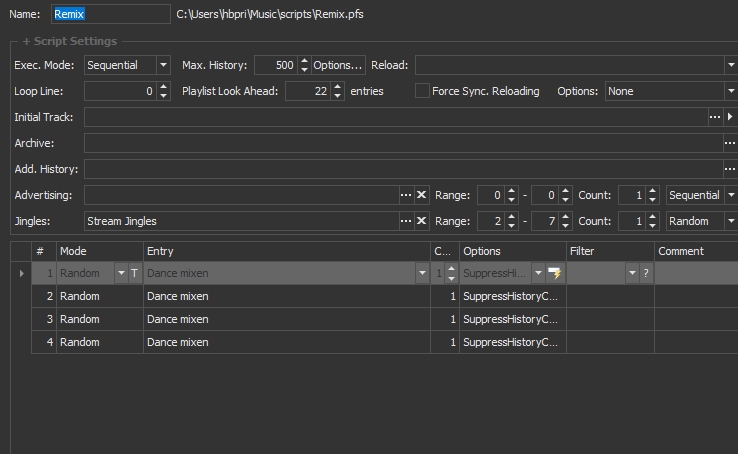Click the filter help question mark in row 1
The height and width of the screenshot is (454, 738).
[x=646, y=273]
